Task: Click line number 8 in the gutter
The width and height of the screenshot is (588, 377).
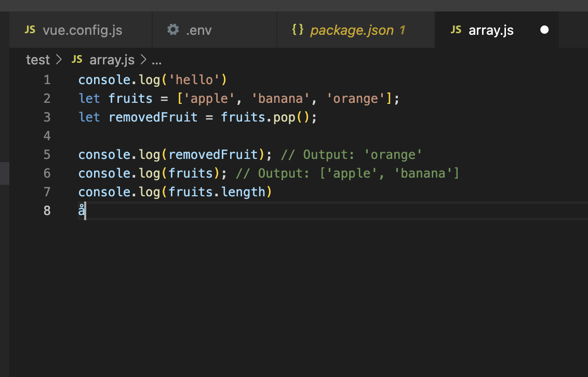Action: (x=47, y=211)
